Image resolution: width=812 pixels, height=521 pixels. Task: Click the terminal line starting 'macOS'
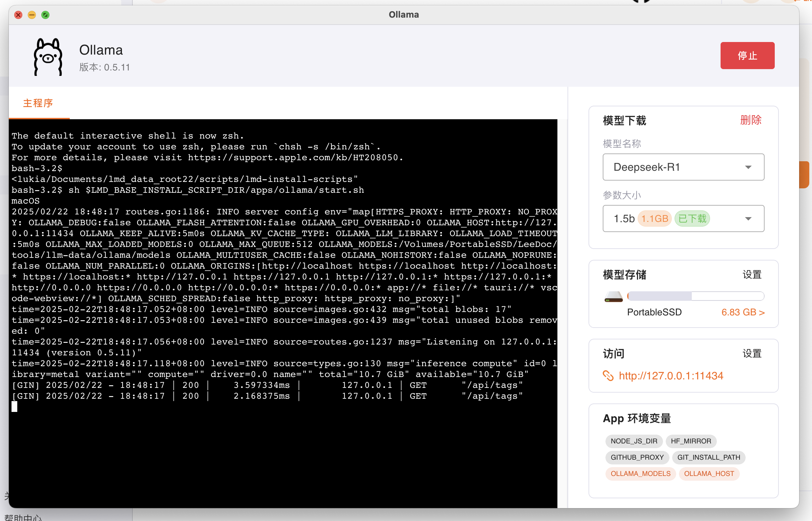[26, 201]
